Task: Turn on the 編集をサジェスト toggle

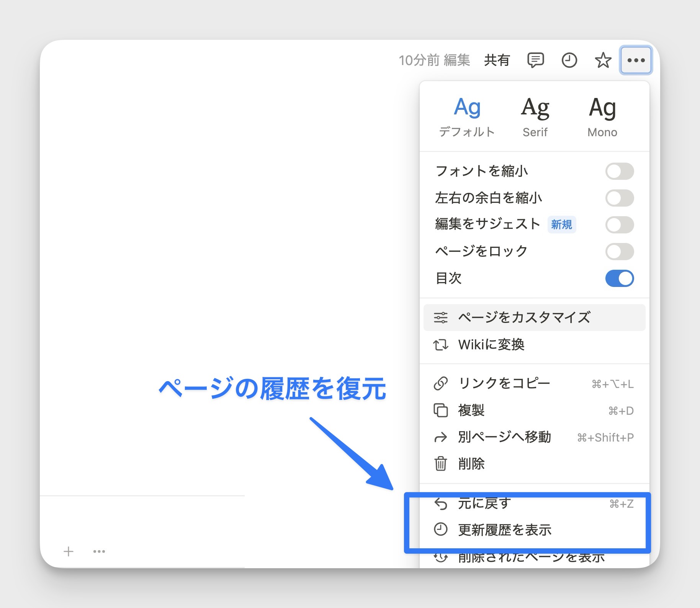Action: [619, 225]
